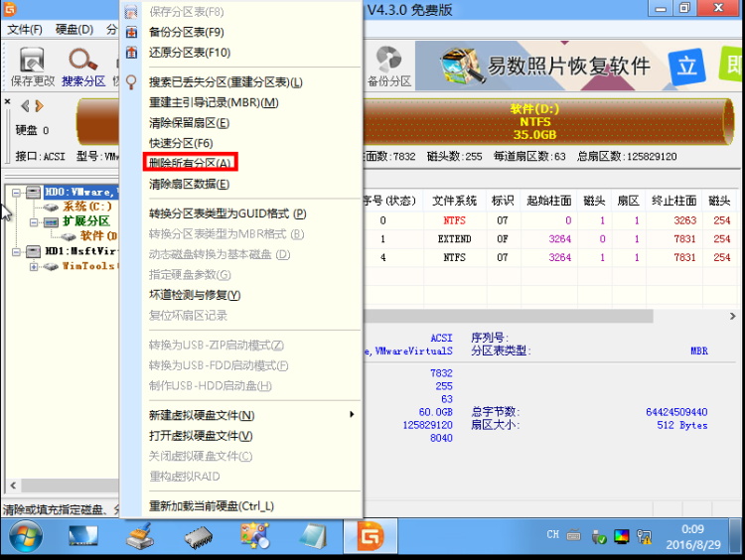
Task: Select the HD0:VMware disk in tree
Action: tap(80, 192)
